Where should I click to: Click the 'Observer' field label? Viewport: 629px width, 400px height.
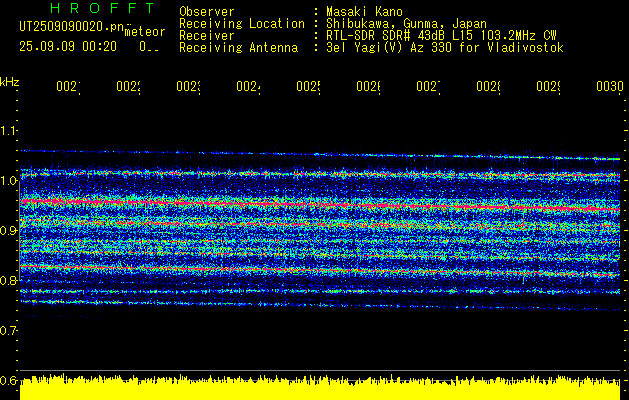click(x=207, y=11)
